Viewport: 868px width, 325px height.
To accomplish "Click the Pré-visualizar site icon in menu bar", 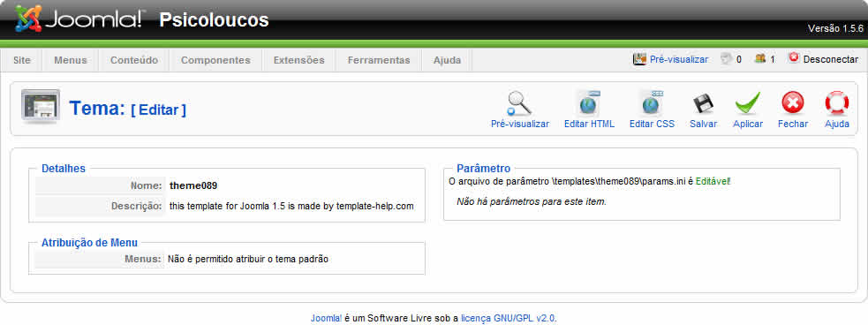I will tap(640, 58).
